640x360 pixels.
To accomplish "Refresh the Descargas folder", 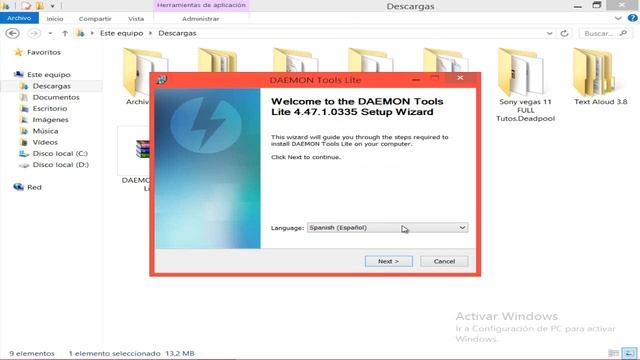I will coord(564,33).
